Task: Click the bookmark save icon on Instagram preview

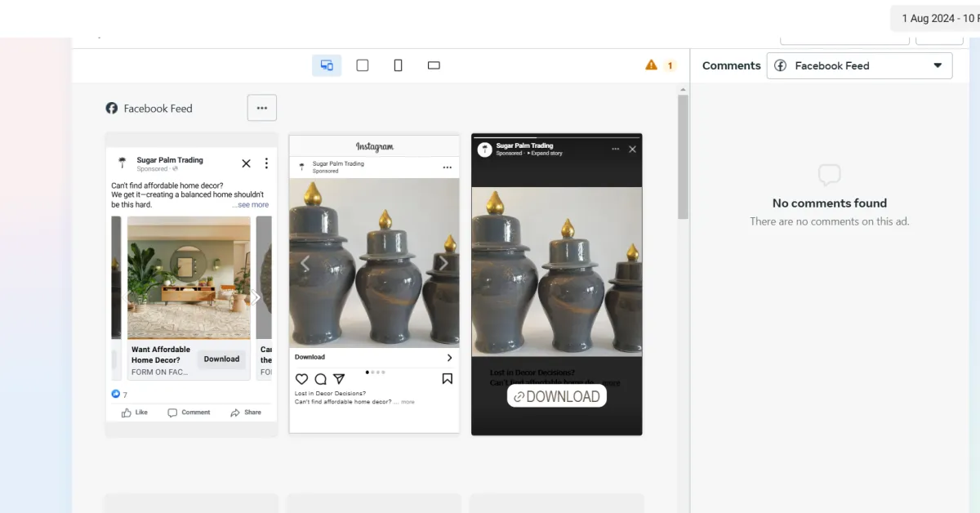Action: (448, 379)
